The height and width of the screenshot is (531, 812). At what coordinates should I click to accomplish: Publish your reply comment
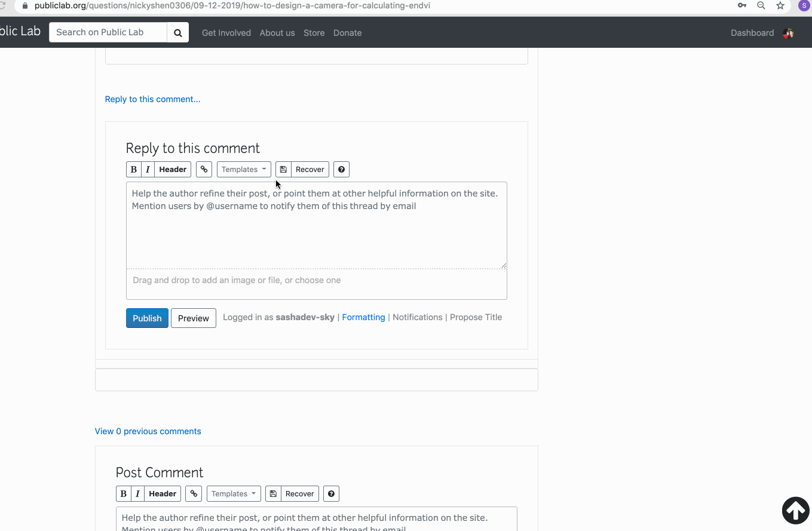[147, 318]
